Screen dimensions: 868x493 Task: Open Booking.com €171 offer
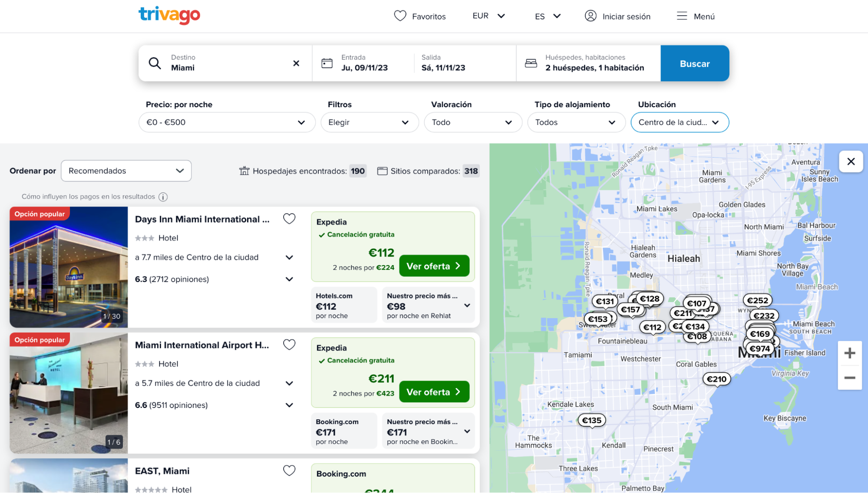coord(344,431)
